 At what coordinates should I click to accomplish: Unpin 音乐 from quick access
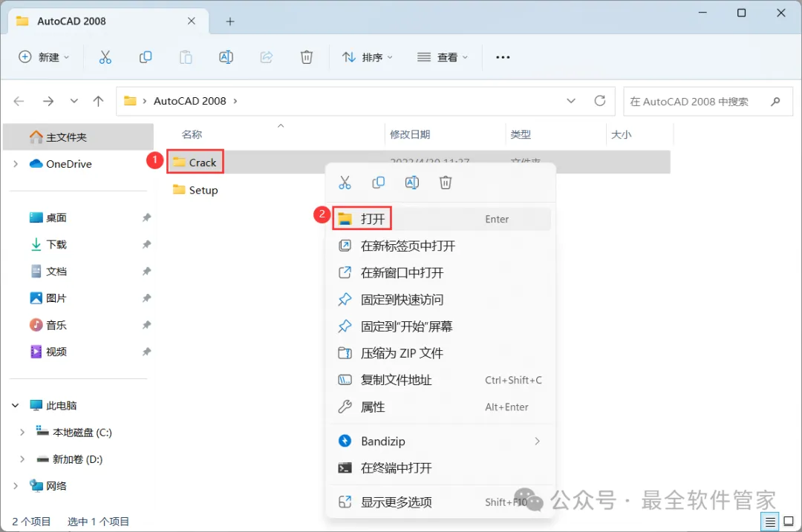coord(146,325)
